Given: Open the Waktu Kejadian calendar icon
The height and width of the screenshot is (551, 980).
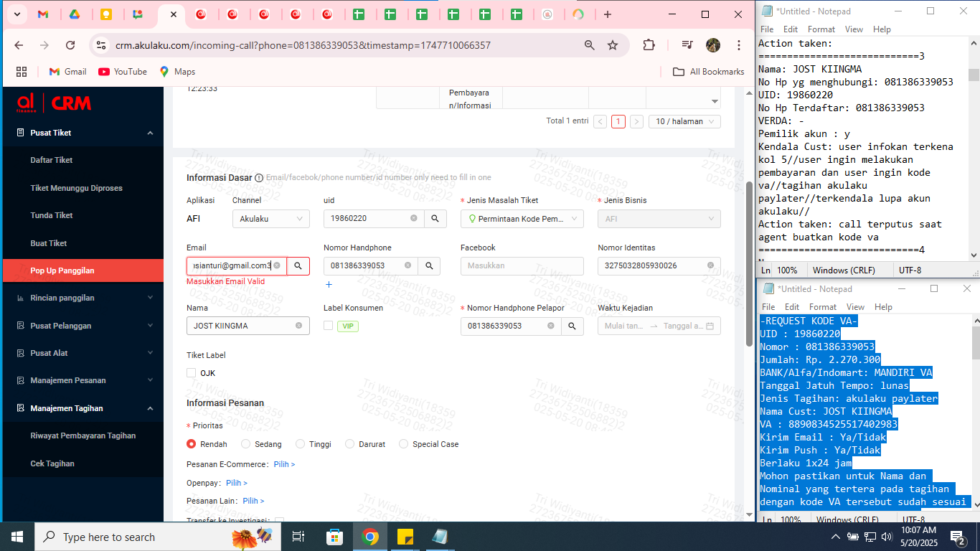Looking at the screenshot, I should [x=710, y=326].
